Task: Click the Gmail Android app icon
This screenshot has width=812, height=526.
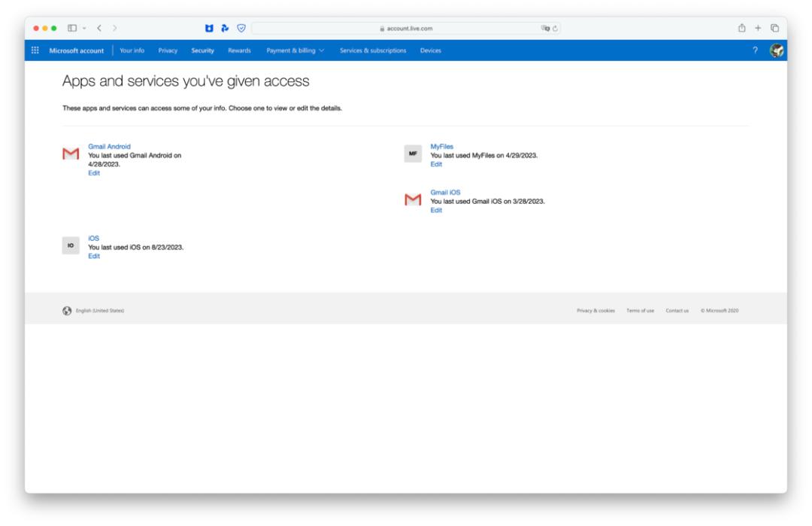Action: point(70,154)
